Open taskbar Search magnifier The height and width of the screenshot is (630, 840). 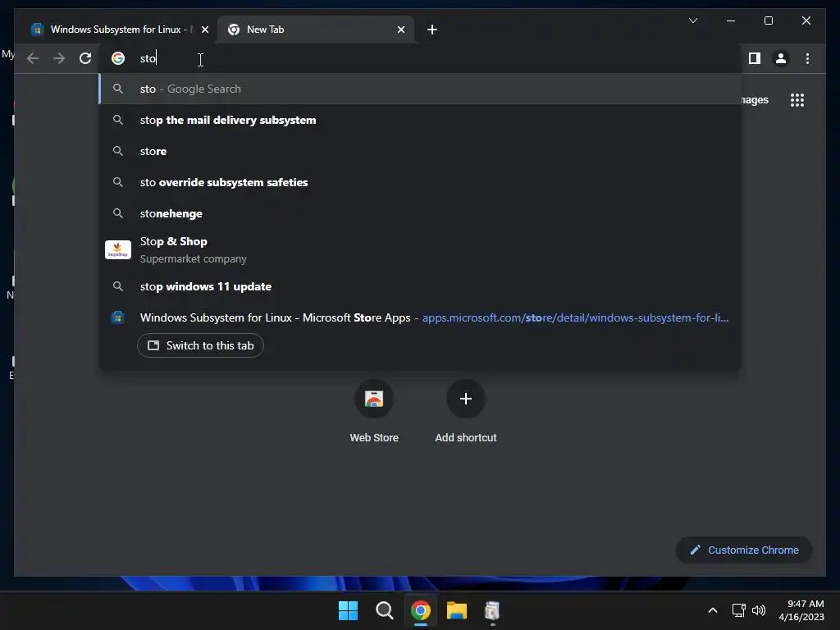(384, 610)
